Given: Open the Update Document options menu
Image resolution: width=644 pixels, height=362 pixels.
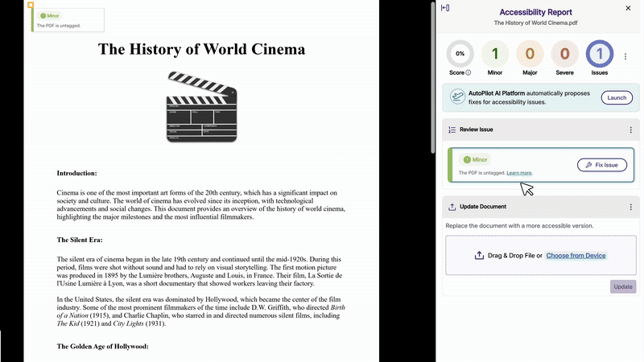Looking at the screenshot, I should coord(630,207).
